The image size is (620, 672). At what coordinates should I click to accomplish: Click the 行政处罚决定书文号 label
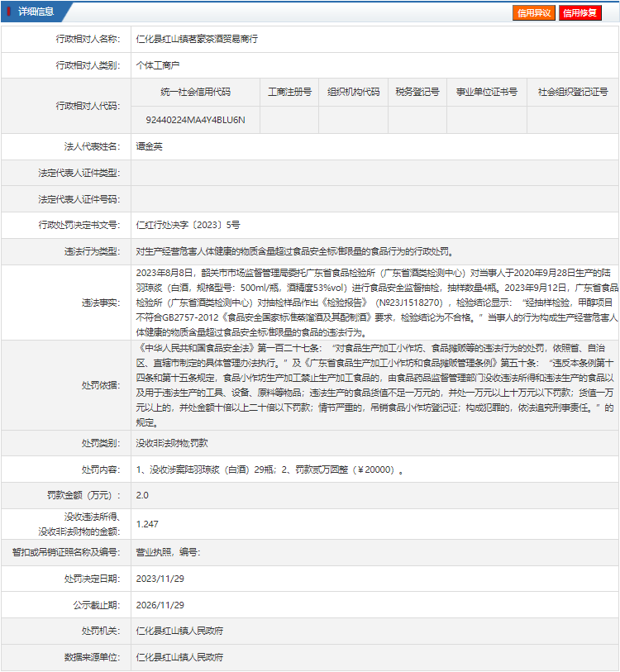tap(79, 225)
